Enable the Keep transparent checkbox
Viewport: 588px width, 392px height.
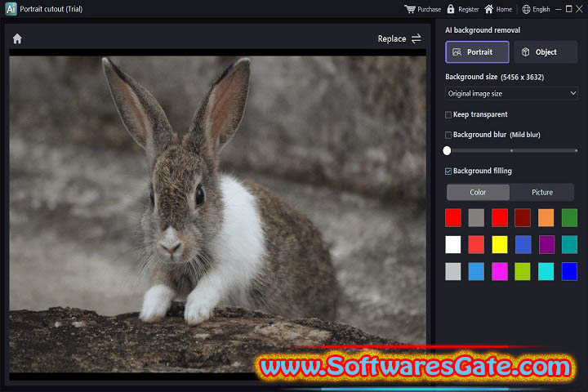[448, 115]
